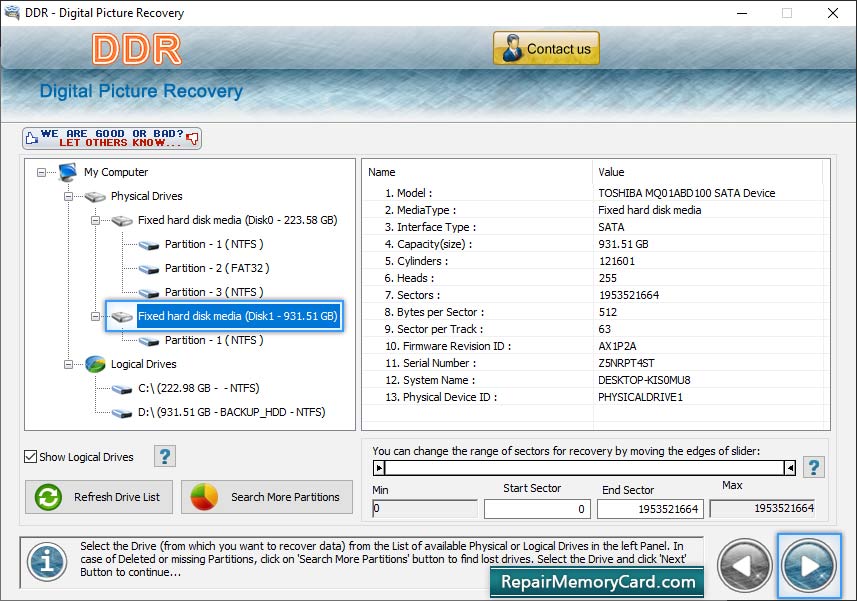This screenshot has width=857, height=601.
Task: Click the pie chart partitions icon
Action: click(204, 497)
